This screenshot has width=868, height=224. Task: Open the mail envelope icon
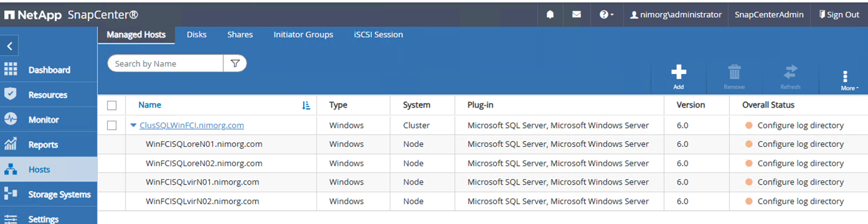tap(576, 14)
